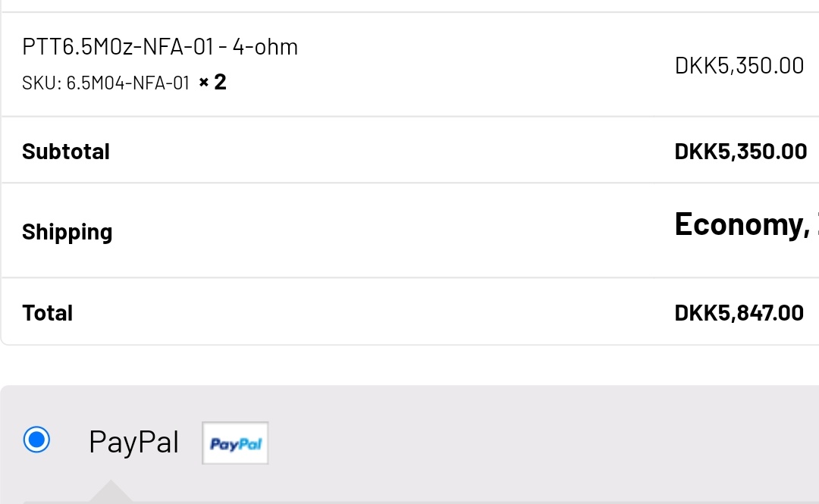The image size is (819, 504).
Task: Open the PTT6.5M0z-NFA-01 product name
Action: tap(118, 47)
